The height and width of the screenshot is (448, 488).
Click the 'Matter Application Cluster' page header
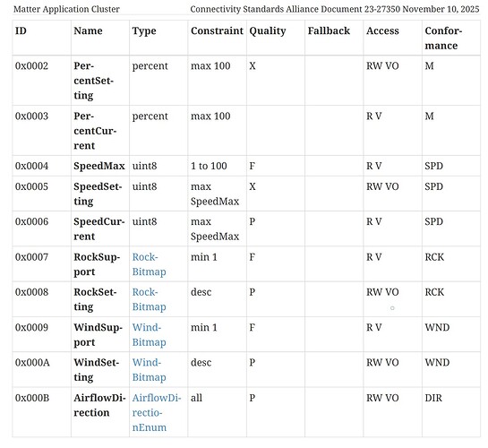[x=66, y=9]
